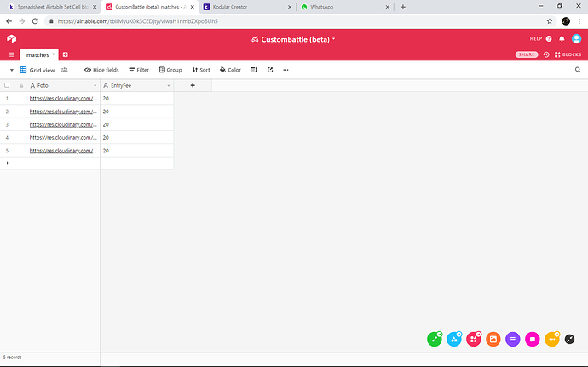Select the EntryFee cell 20 in row 1
588x367 pixels.
[137, 99]
